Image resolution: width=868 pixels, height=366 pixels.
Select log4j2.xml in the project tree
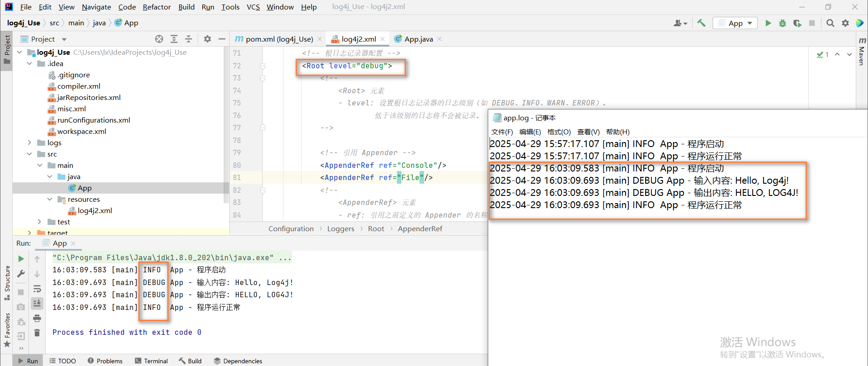94,211
